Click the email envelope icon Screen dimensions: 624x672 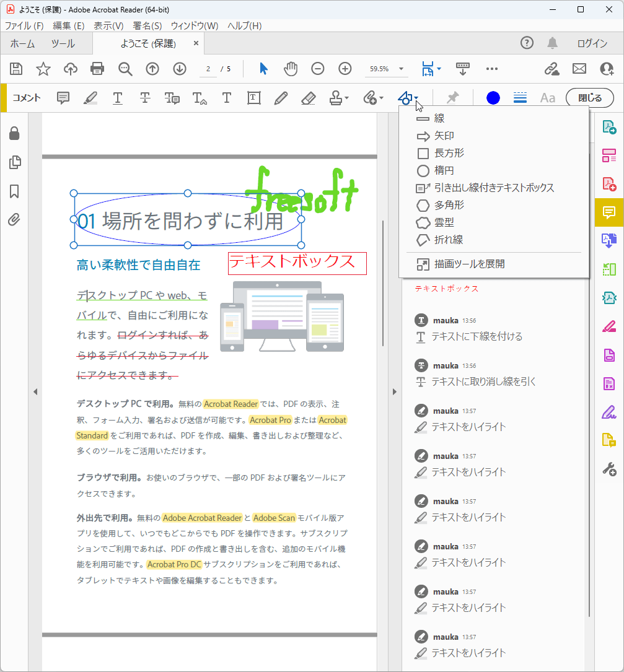(579, 69)
